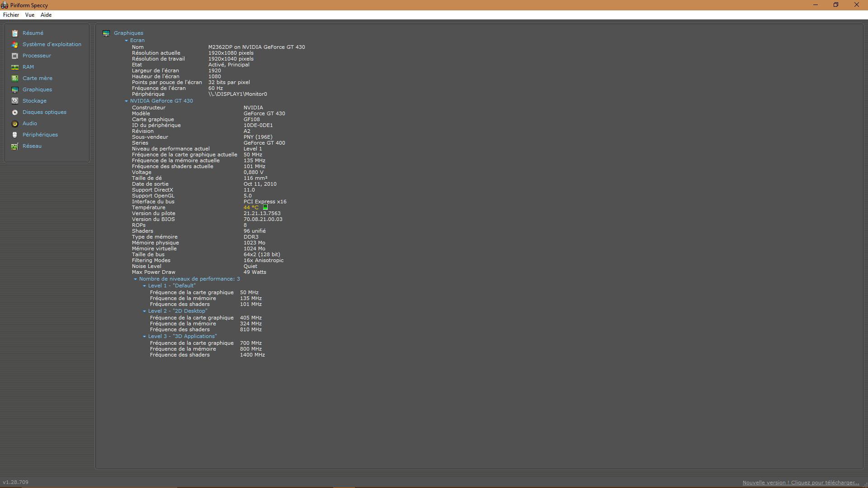
Task: Collapse the Ecran tree node
Action: (127, 41)
